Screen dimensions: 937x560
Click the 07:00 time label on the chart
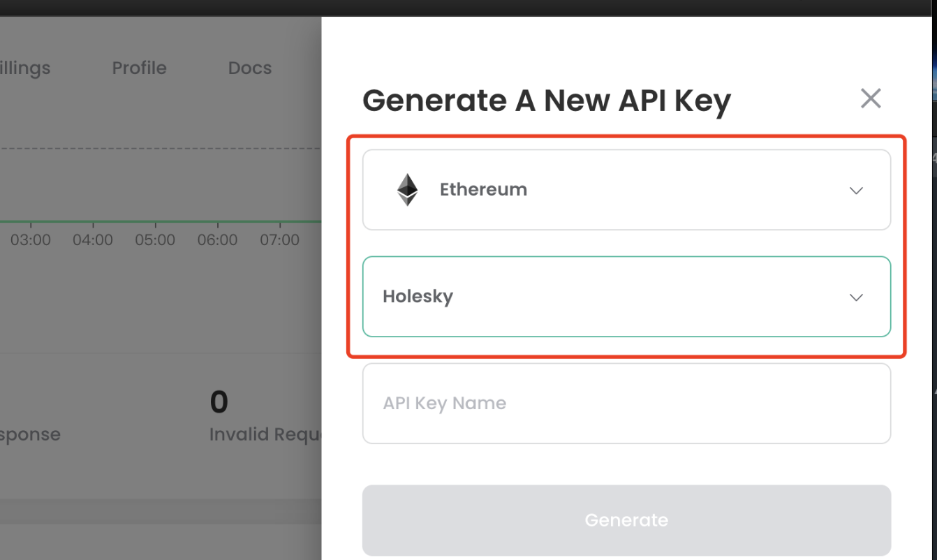click(279, 240)
